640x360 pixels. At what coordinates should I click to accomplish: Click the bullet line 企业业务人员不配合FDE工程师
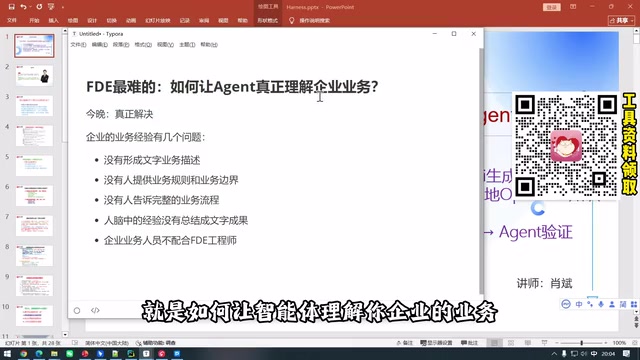[170, 240]
